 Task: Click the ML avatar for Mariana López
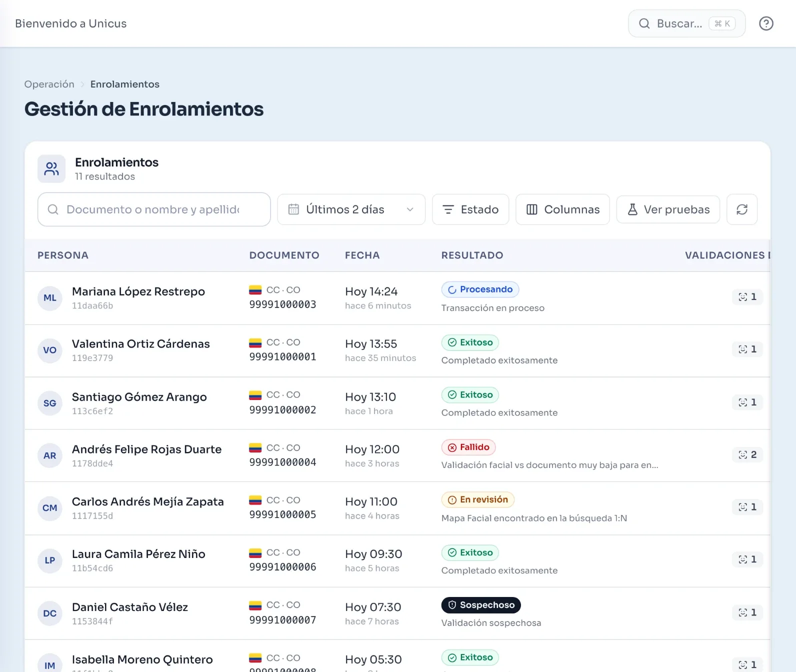(x=50, y=298)
